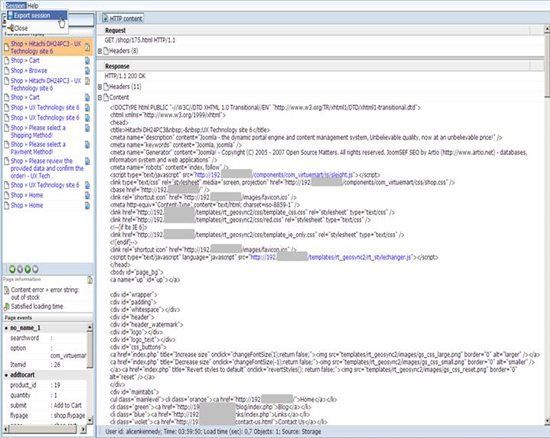Click the Export session menu icon
This screenshot has height=438, width=550.
[11, 15]
